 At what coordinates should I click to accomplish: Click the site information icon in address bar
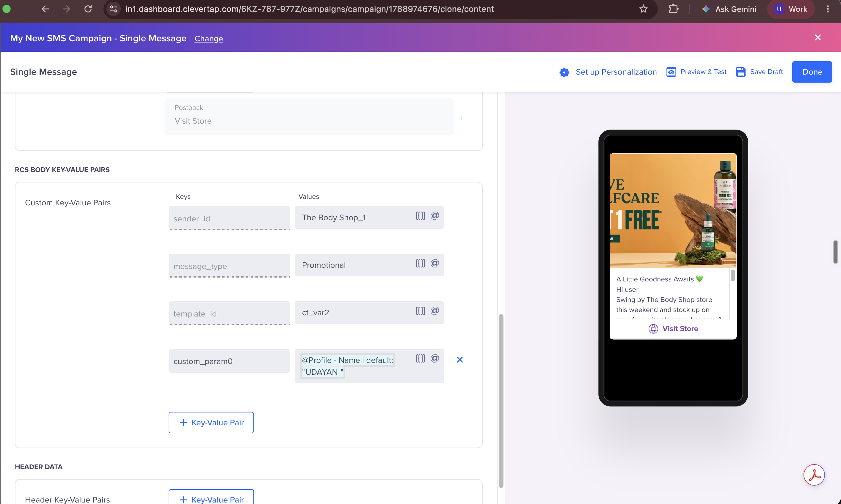(x=114, y=9)
